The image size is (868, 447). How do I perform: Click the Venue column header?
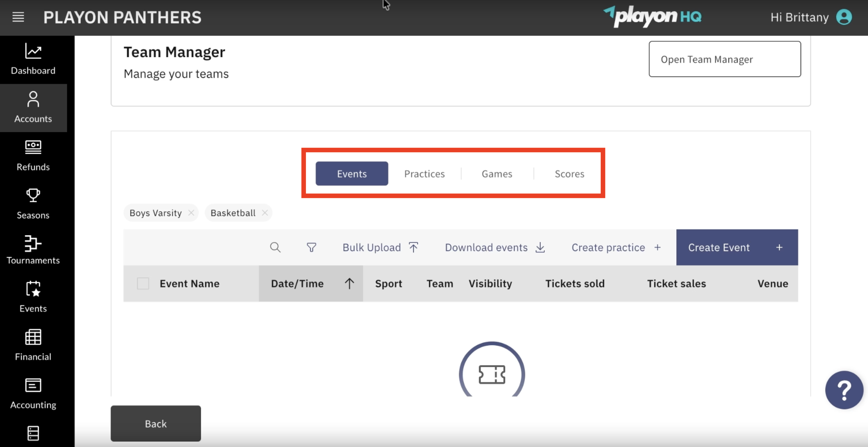click(x=773, y=283)
